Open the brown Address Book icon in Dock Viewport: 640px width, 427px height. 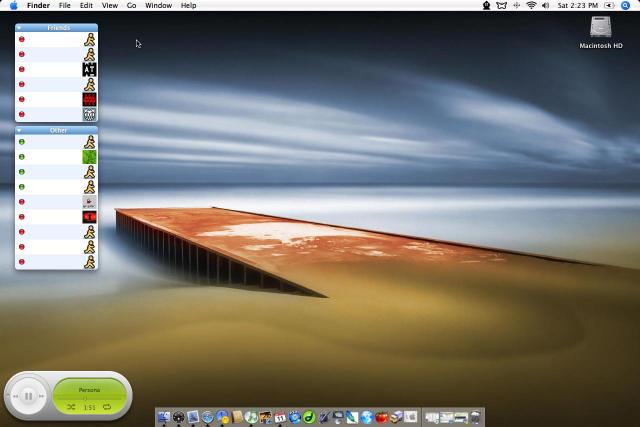237,417
